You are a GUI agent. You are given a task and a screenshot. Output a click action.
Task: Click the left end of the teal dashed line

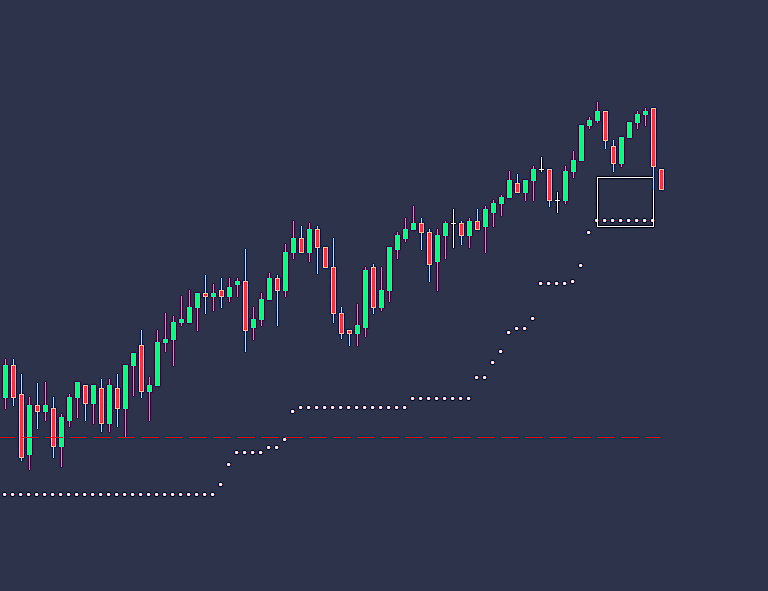coord(2,437)
